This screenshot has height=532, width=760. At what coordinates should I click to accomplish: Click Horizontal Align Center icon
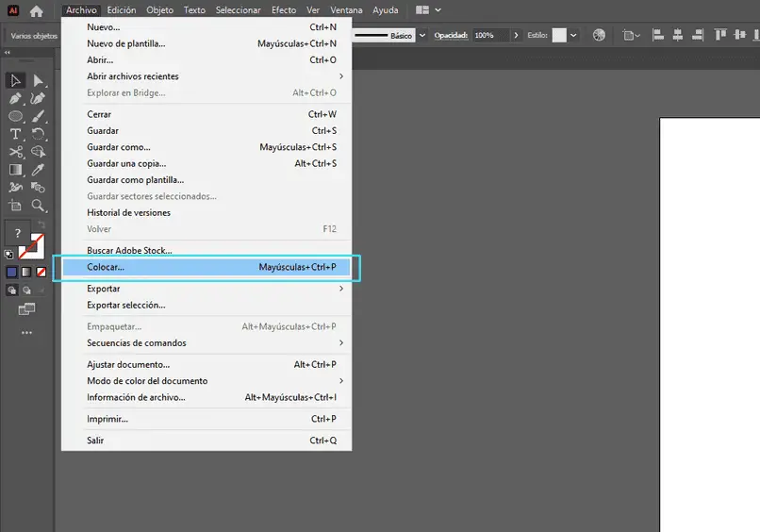[x=678, y=35]
